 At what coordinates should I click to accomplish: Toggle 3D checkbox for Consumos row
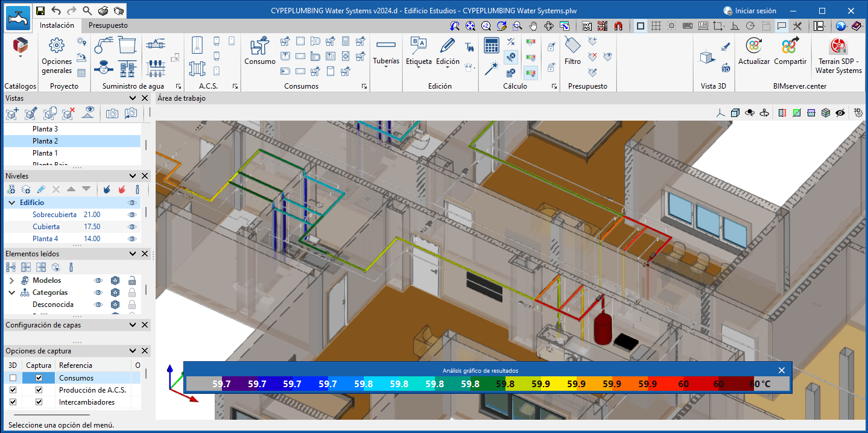(13, 378)
